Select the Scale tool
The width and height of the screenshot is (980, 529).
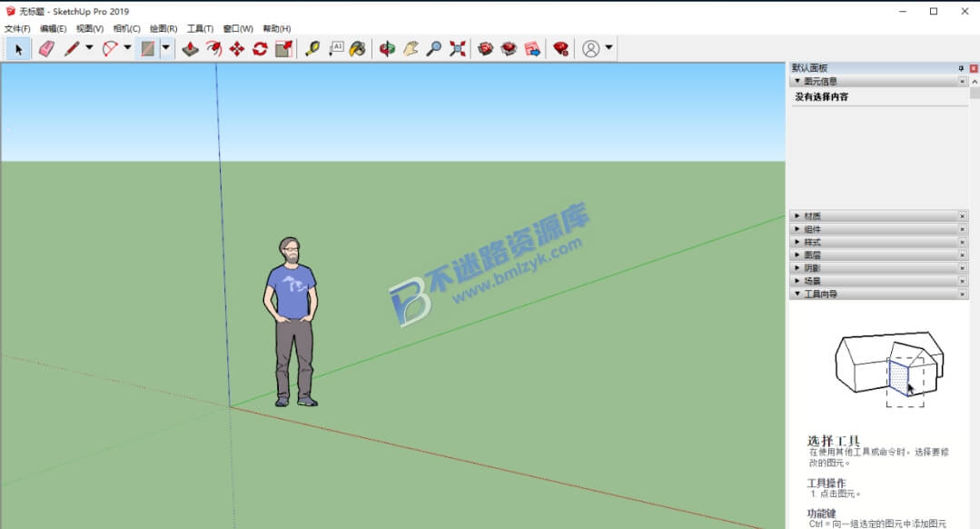(x=283, y=49)
